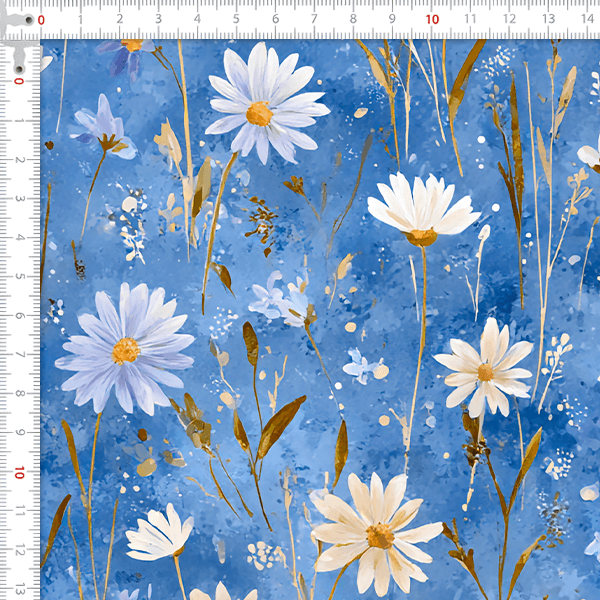The image size is (600, 600).
Task: Click the small blue bellflower near top left
Action: (103, 130)
